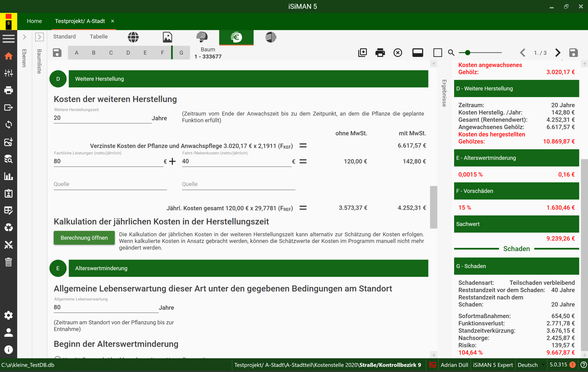This screenshot has width=588, height=372.
Task: Open the globe map view tab
Action: (x=133, y=37)
